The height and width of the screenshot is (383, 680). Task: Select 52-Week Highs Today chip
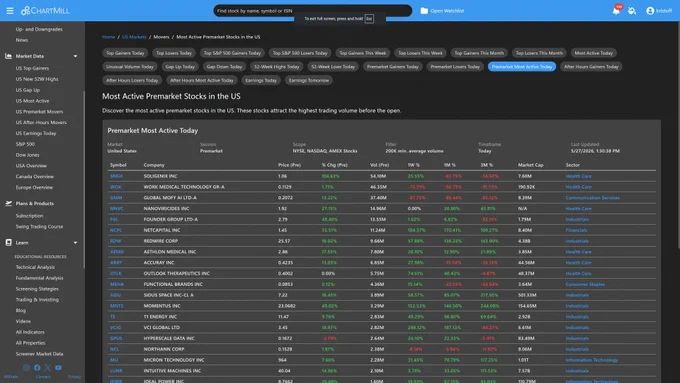(277, 66)
